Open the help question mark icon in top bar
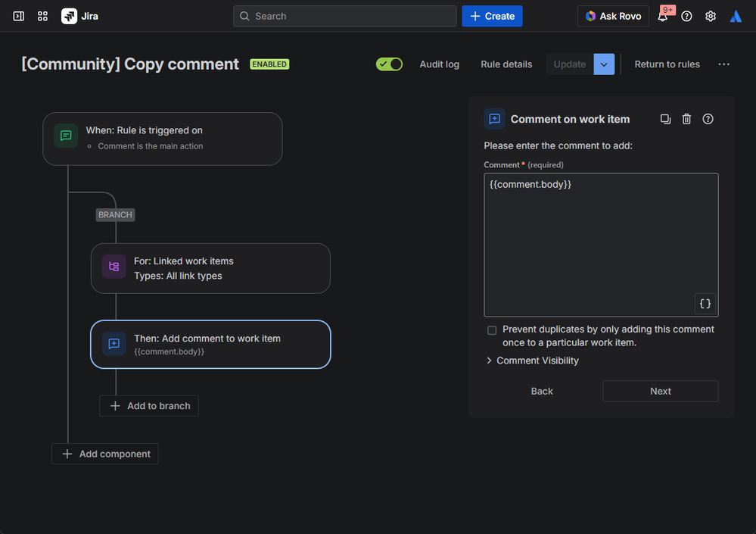The image size is (756, 534). click(686, 16)
